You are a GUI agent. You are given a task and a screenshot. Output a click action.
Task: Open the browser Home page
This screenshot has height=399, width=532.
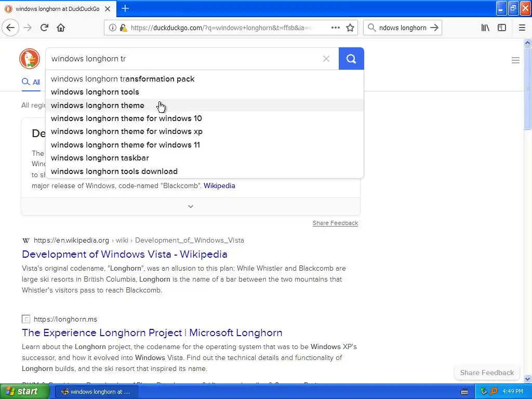click(61, 28)
